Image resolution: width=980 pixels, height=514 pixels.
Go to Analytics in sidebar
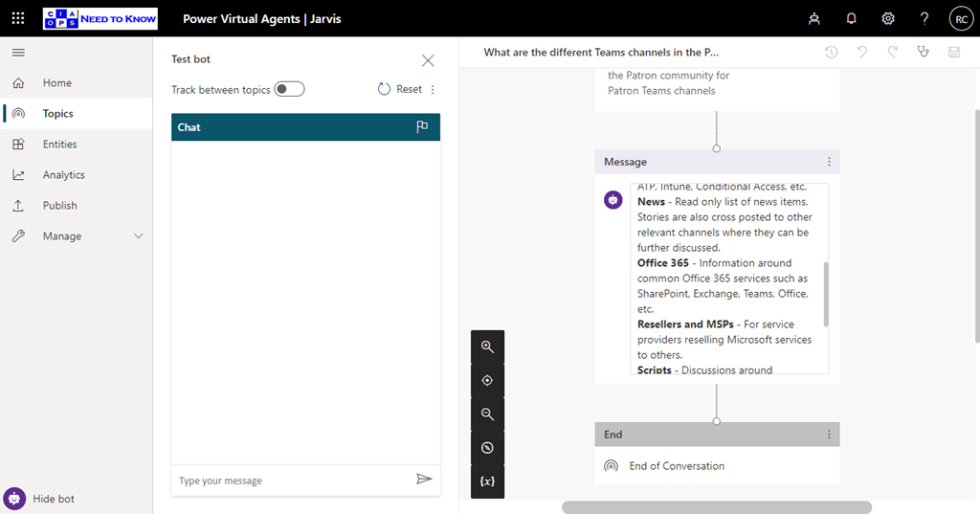[63, 175]
